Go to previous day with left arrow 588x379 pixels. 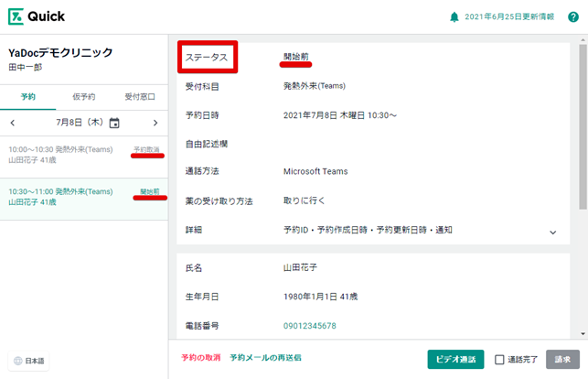(13, 123)
